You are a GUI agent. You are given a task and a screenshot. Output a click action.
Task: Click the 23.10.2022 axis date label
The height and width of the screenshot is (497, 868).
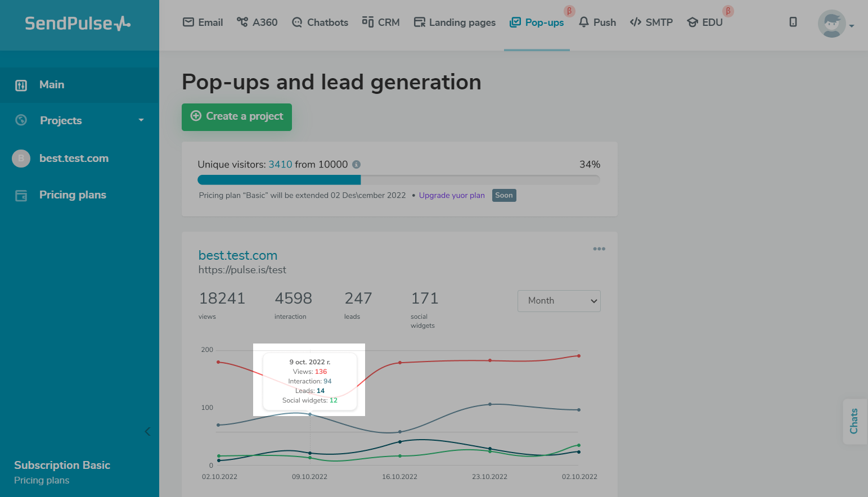click(x=489, y=477)
